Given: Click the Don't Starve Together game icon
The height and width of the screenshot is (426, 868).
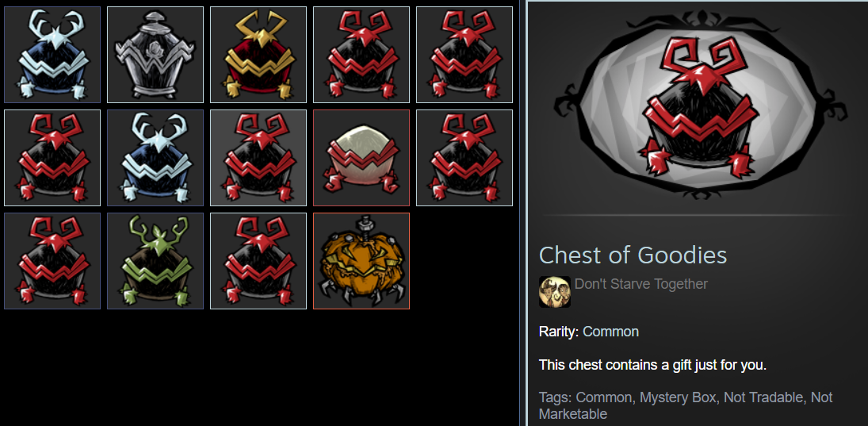Looking at the screenshot, I should [555, 292].
